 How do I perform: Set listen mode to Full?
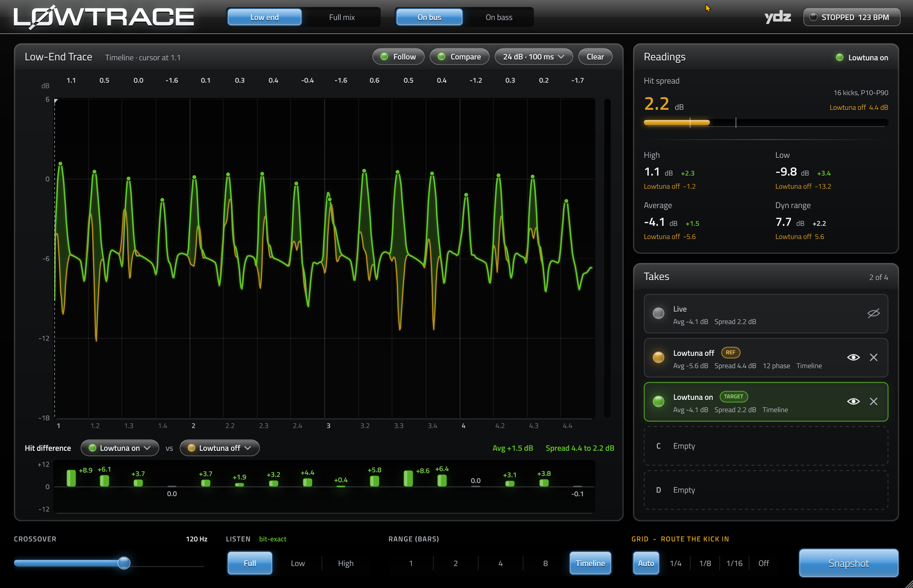click(250, 563)
